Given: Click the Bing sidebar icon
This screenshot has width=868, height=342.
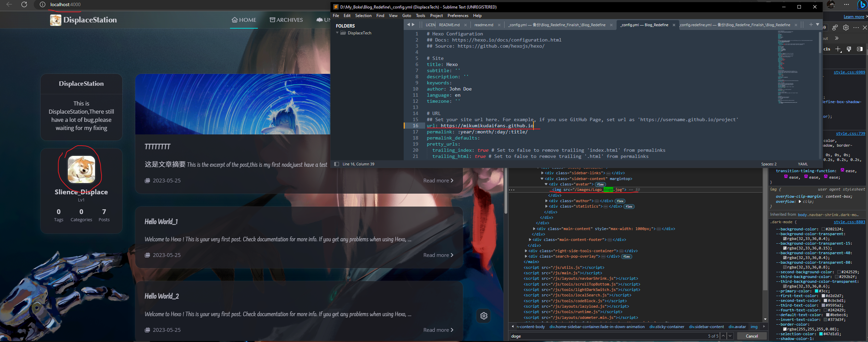Looking at the screenshot, I should pyautogui.click(x=862, y=5).
